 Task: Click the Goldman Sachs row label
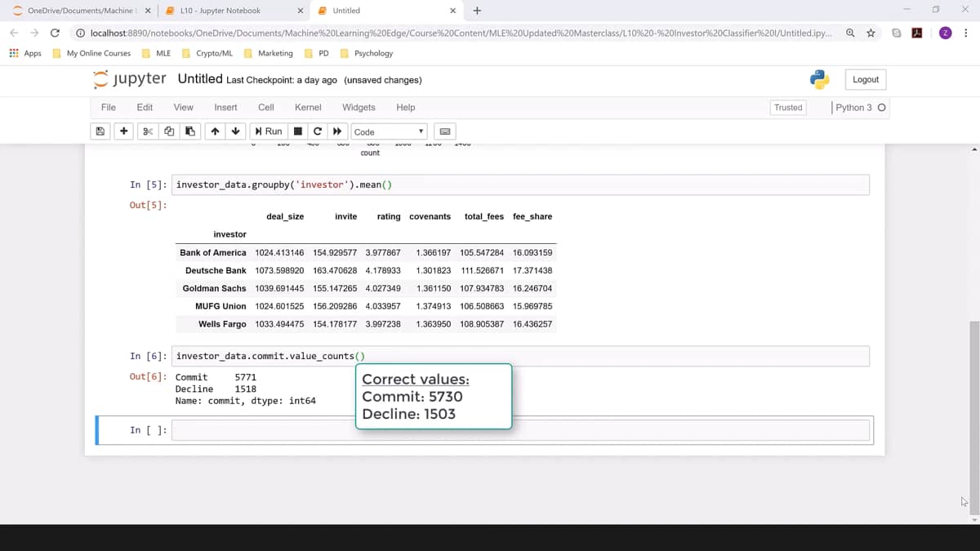click(214, 288)
